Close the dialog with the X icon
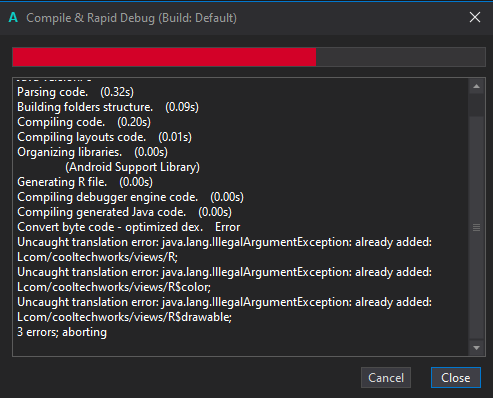The image size is (493, 398). pyautogui.click(x=475, y=17)
